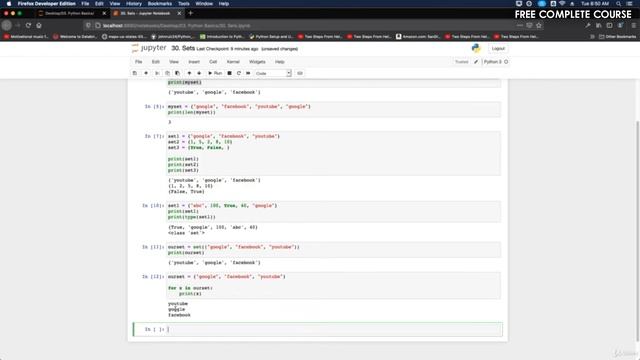
Task: Click the Python logo beside Logout
Action: point(476,48)
